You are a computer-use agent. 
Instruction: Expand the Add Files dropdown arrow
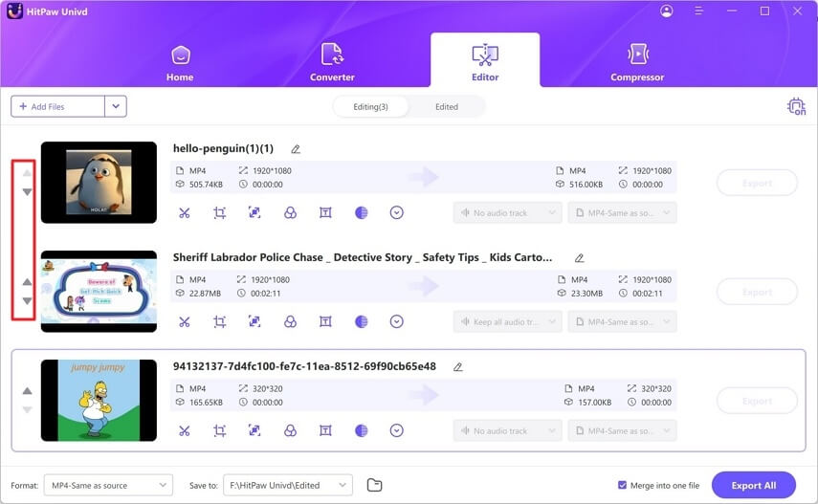point(116,106)
